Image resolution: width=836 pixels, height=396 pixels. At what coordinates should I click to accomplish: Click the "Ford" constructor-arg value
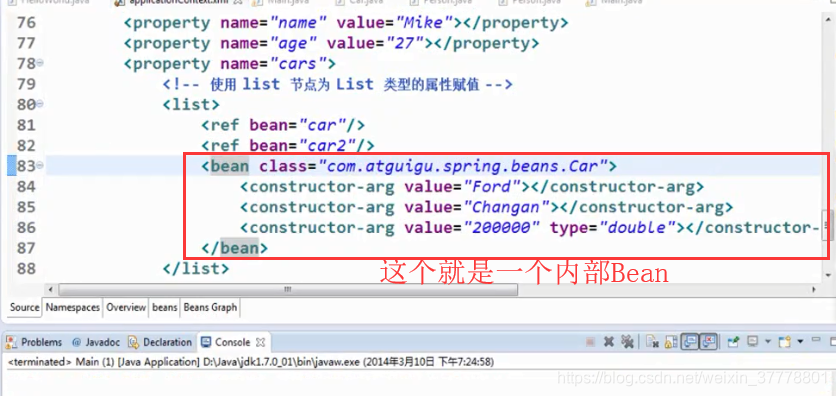point(493,187)
